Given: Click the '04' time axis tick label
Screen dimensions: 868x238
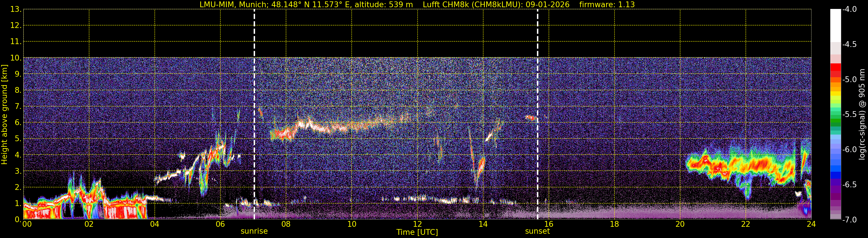Looking at the screenshot, I should 155,224.
